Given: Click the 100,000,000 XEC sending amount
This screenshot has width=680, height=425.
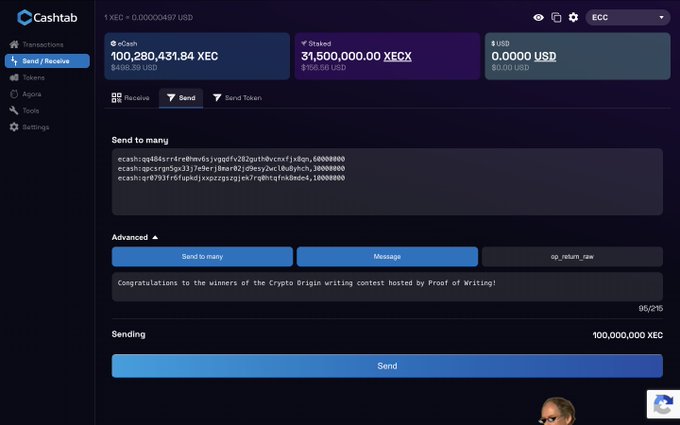Looking at the screenshot, I should pos(628,335).
